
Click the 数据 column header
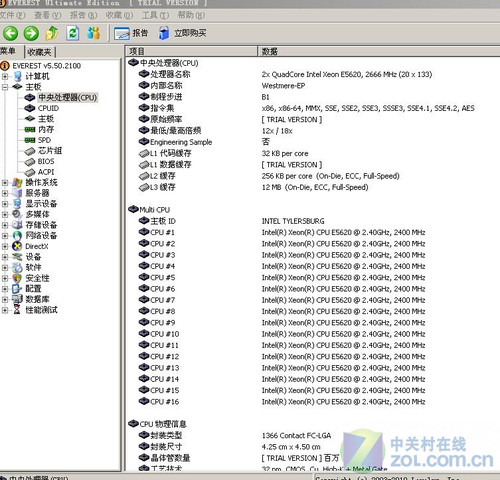coord(379,51)
